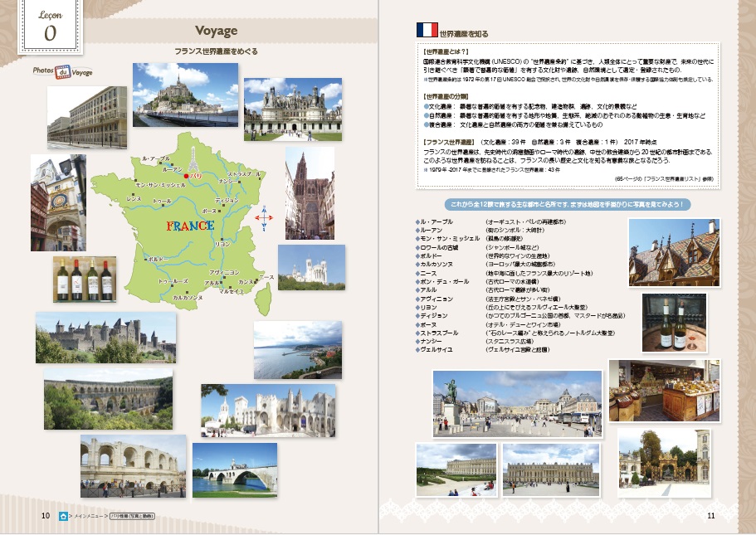Click the パリ情報(写真と動画) button
The height and width of the screenshot is (535, 756).
pos(132,516)
